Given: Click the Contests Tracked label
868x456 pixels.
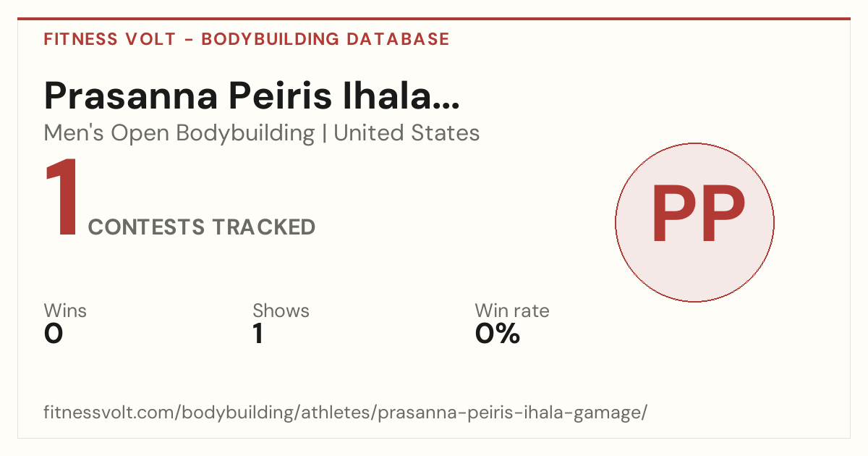Looking at the screenshot, I should [202, 227].
